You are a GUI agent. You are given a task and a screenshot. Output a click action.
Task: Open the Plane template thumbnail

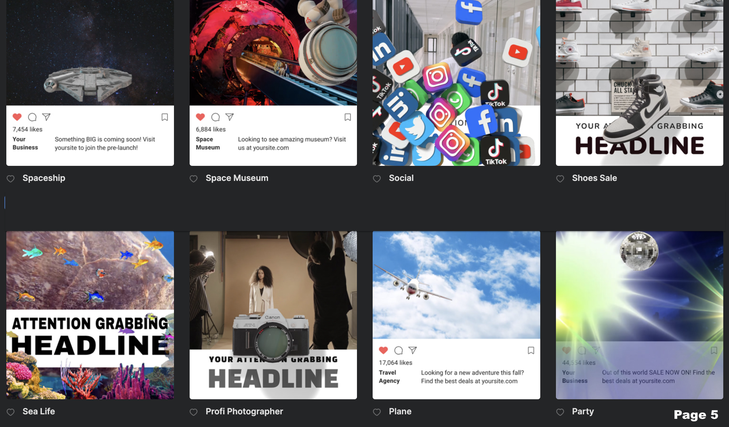tap(456, 315)
